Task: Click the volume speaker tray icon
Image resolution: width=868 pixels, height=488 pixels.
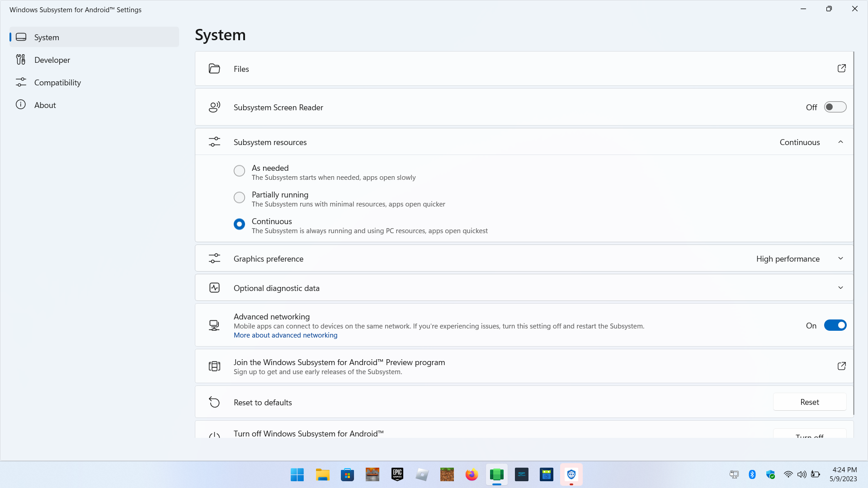Action: click(802, 474)
